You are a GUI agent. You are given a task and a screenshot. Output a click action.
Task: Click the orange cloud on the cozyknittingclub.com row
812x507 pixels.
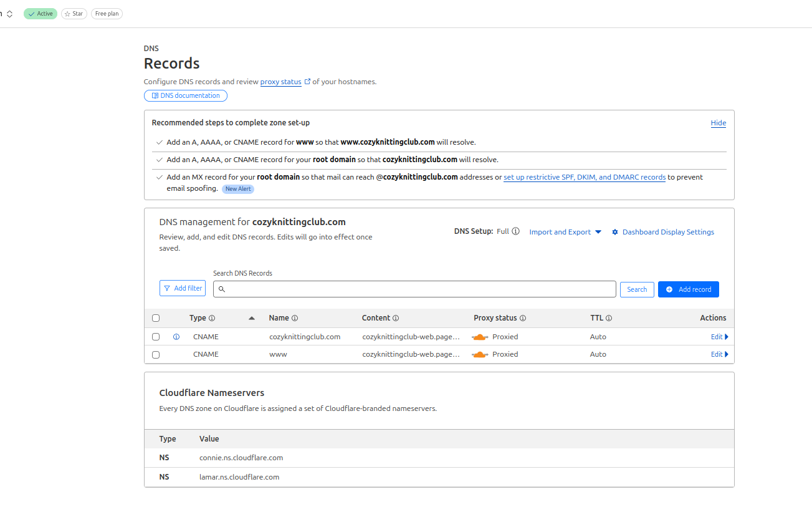click(x=480, y=337)
